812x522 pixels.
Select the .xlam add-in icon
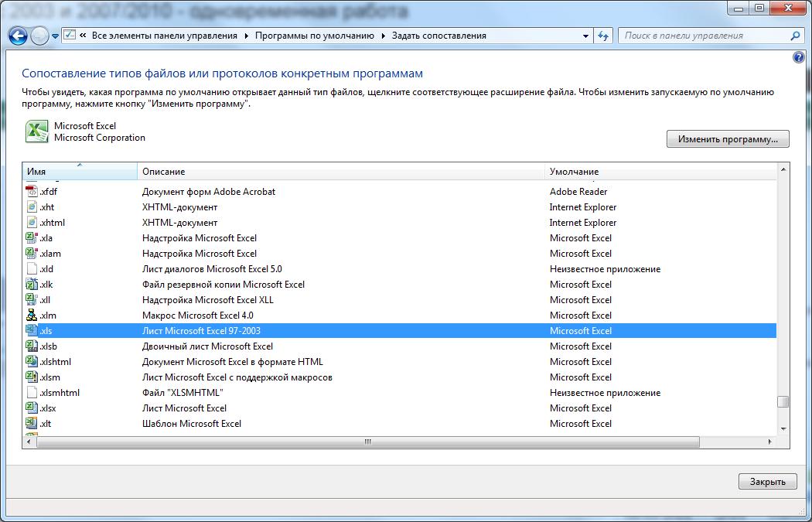(32, 253)
